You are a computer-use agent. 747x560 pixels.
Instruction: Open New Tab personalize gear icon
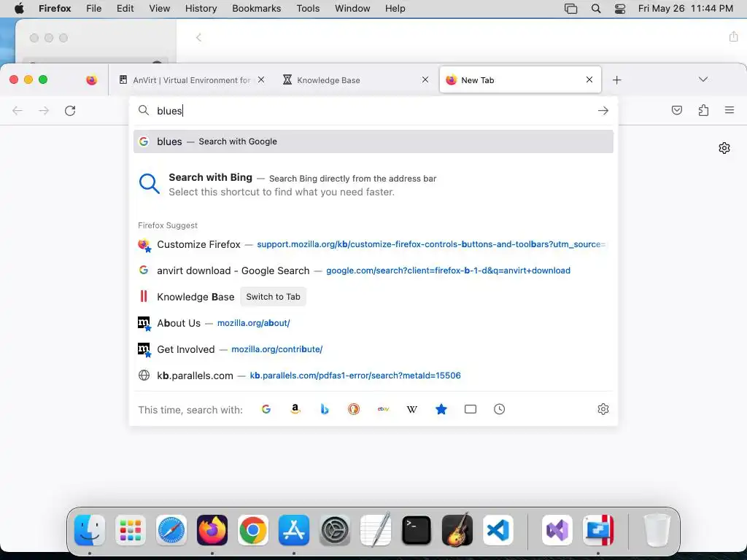coord(724,148)
